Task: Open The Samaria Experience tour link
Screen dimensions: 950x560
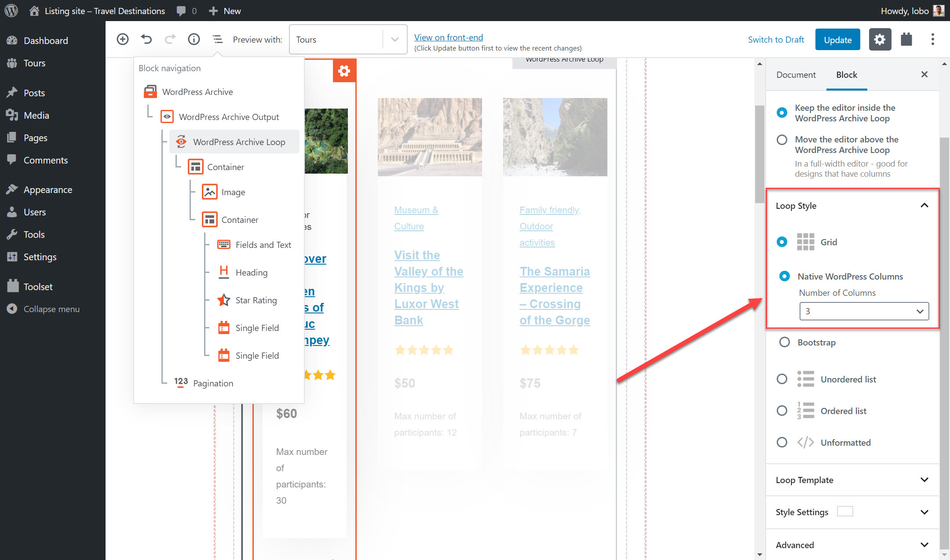Action: (555, 295)
